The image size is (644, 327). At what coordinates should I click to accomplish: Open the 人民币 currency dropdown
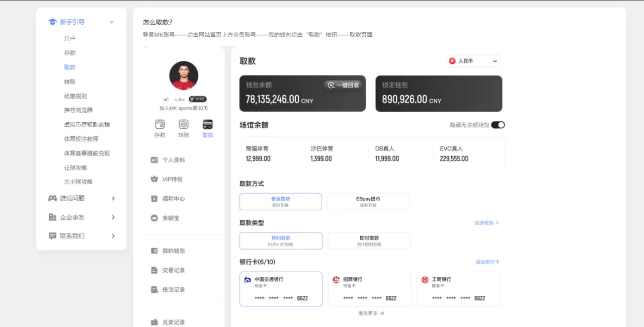pos(473,61)
